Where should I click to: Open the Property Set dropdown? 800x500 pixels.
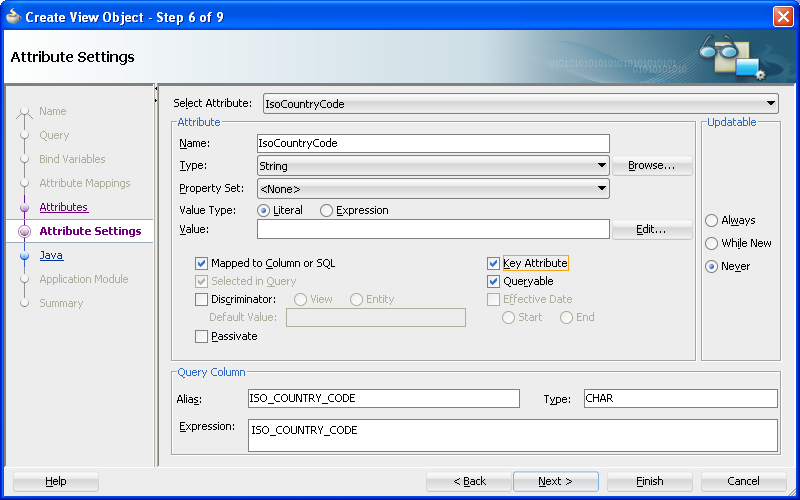click(433, 189)
